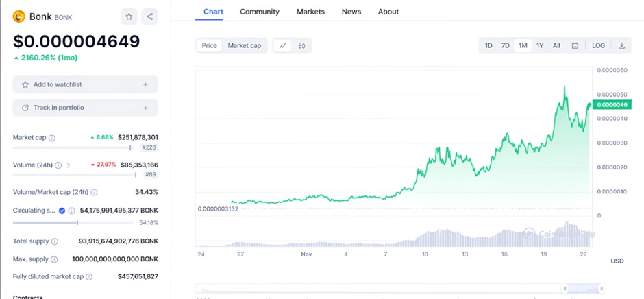Click the Bonk coin logo
Viewport: 644px width, 299px height.
(x=19, y=16)
